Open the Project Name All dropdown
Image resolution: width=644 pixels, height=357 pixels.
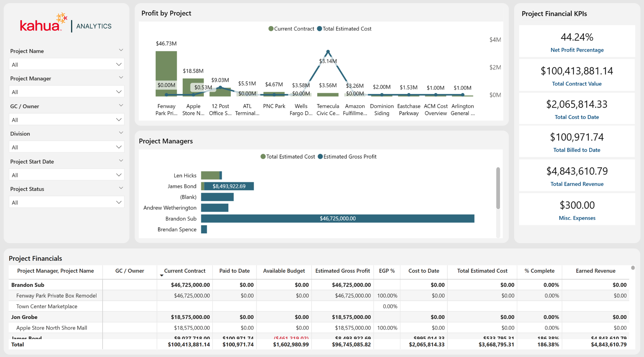pyautogui.click(x=67, y=64)
